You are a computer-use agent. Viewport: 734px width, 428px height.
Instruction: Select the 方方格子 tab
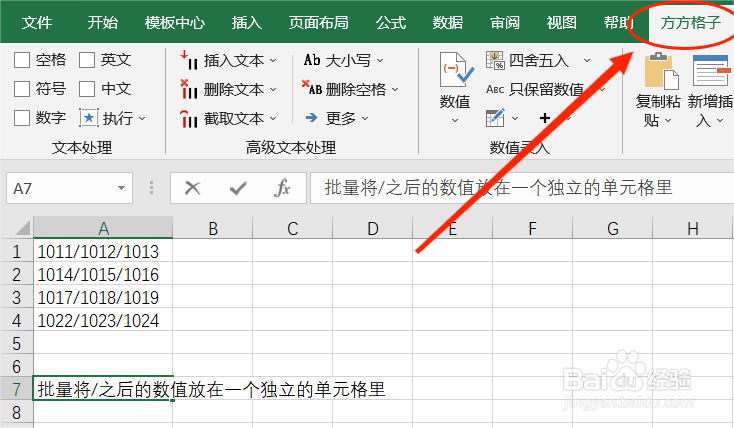pos(690,22)
